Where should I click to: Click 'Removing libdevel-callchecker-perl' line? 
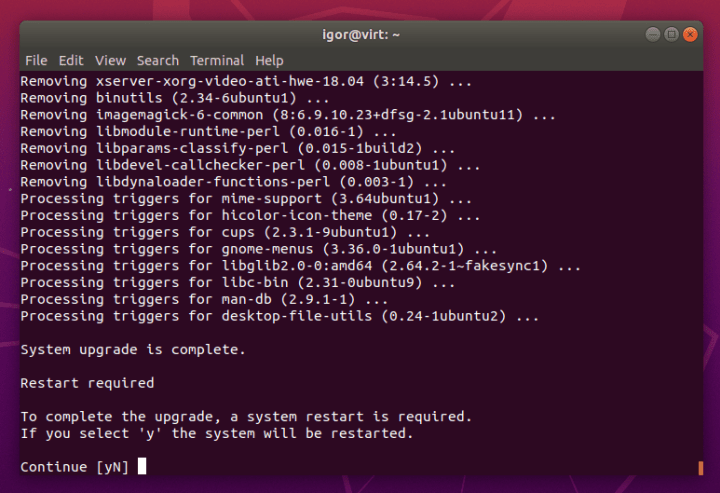pos(250,165)
